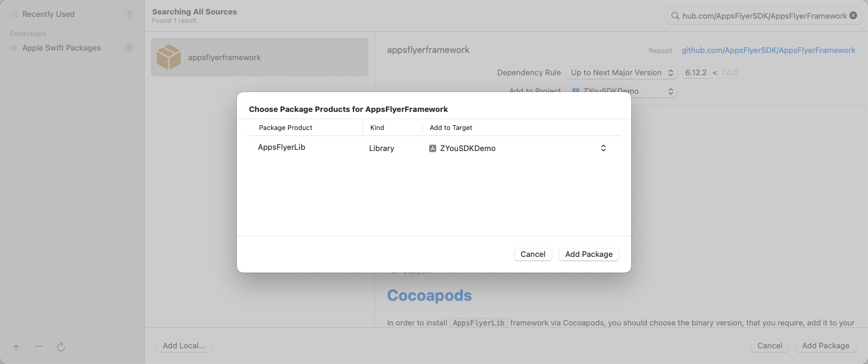Click the 6.12.2 minimum version field
Image resolution: width=868 pixels, height=364 pixels.
695,73
